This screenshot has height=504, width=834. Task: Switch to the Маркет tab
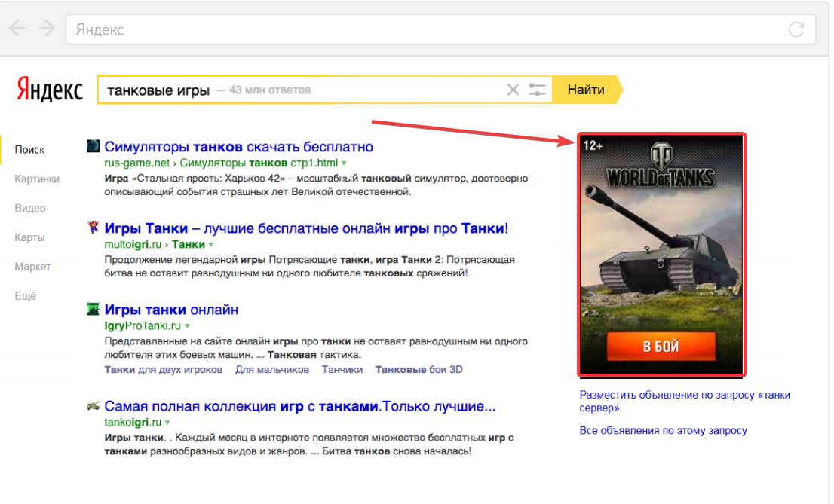click(32, 267)
